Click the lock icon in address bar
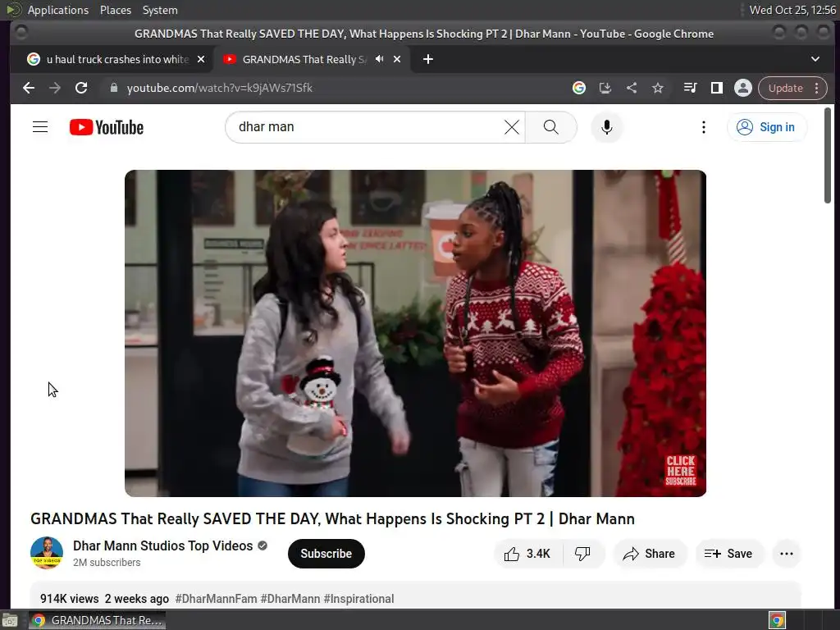840x630 pixels. (113, 88)
